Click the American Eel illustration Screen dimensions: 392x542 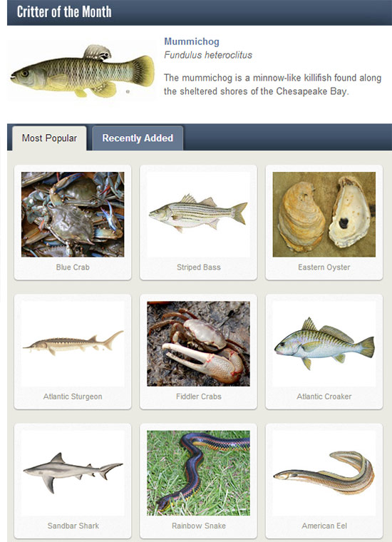(324, 473)
